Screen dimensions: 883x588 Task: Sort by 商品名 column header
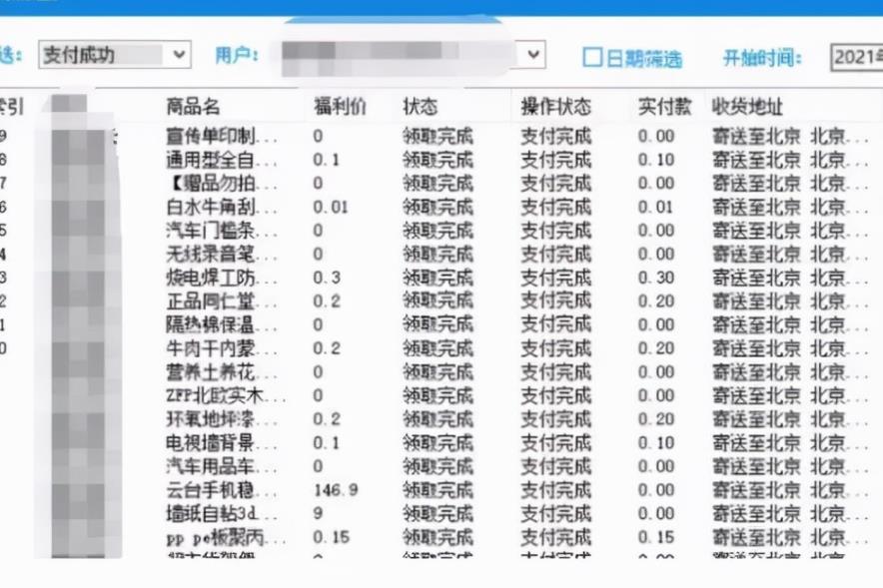193,107
